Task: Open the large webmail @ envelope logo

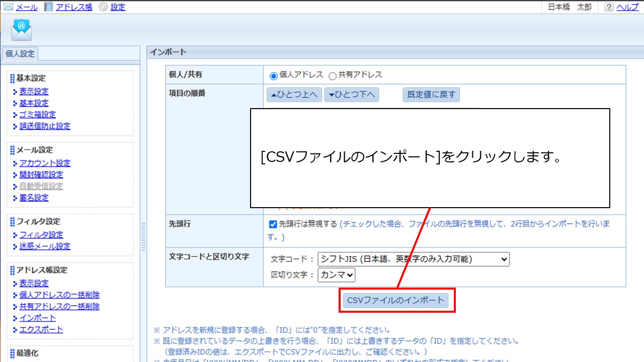Action: point(22,30)
